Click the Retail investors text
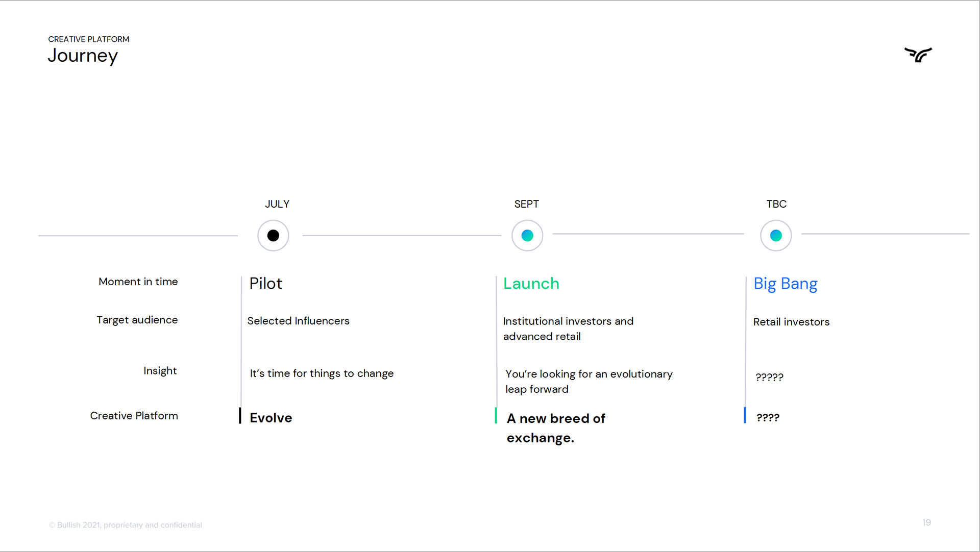 pyautogui.click(x=791, y=322)
